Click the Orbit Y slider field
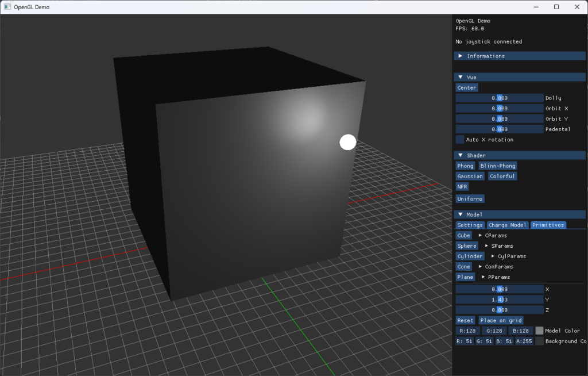Viewport: 588px width, 376px height. (500, 118)
